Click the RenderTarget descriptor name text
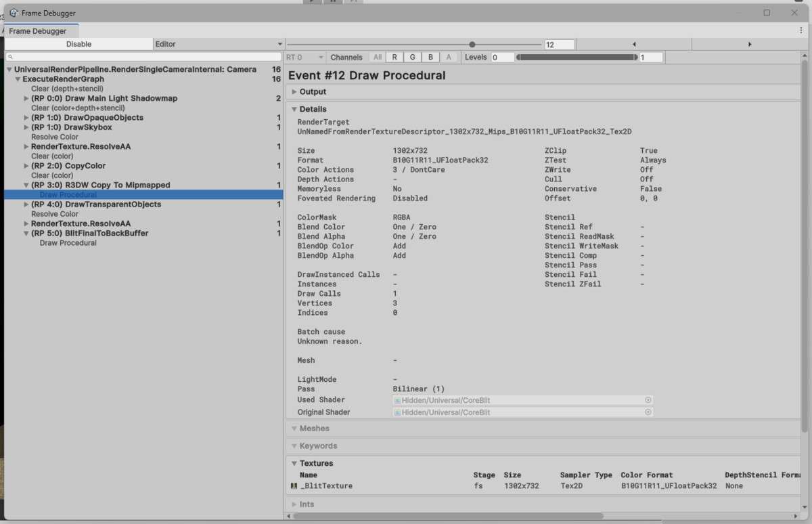The image size is (812, 524). pos(465,131)
